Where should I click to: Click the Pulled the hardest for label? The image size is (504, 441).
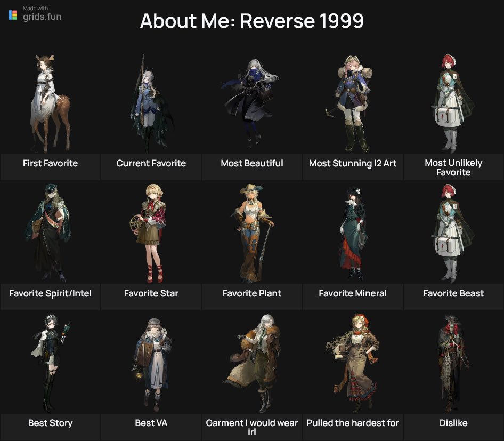(353, 423)
